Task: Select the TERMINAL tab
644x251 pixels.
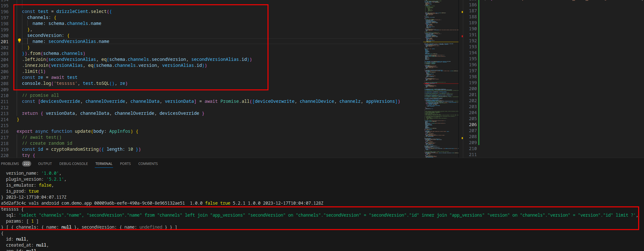Action: (104, 164)
